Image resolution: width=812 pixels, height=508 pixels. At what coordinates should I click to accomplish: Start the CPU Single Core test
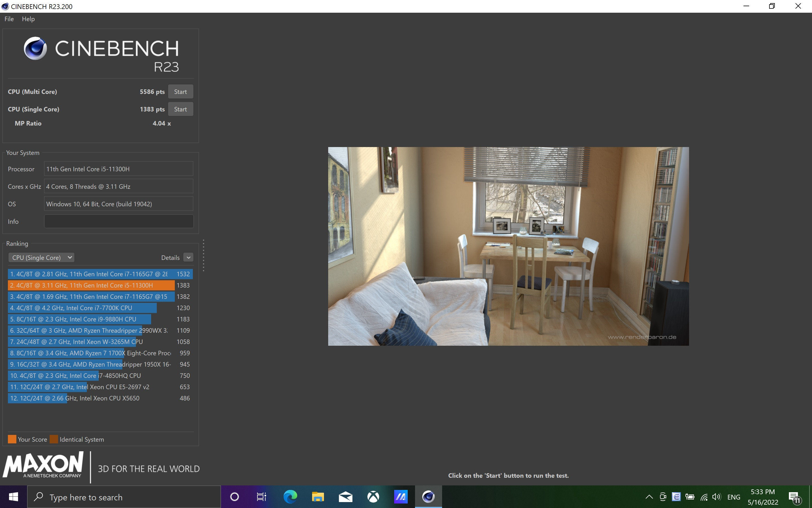point(180,109)
